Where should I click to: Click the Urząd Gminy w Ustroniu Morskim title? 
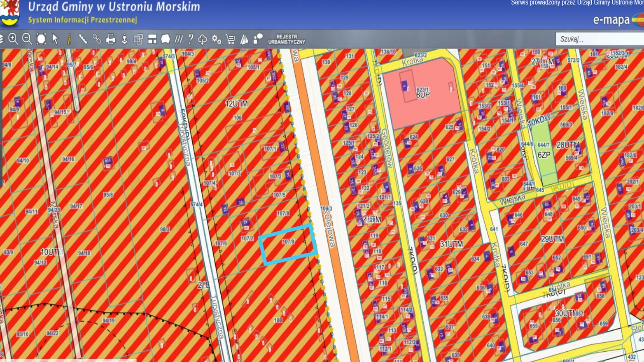(114, 7)
